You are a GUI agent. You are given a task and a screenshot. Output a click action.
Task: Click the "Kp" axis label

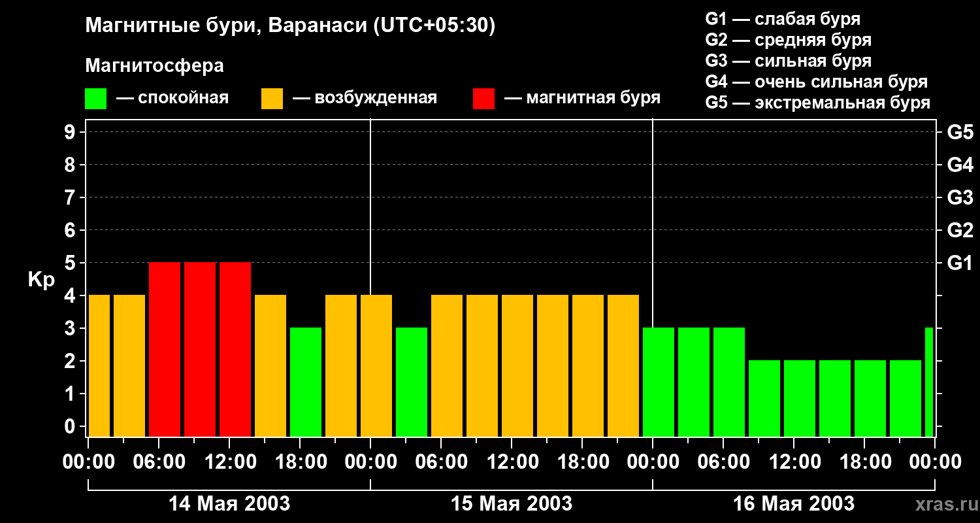(x=41, y=280)
